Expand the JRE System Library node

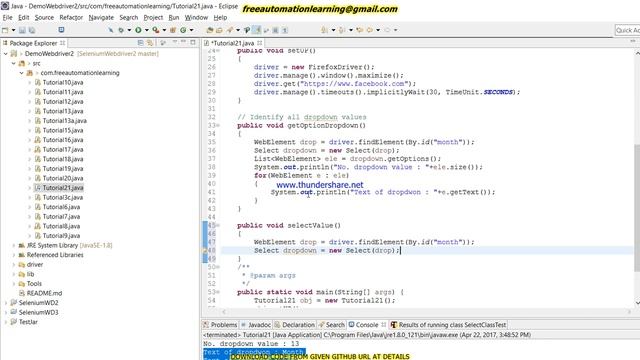point(13,246)
